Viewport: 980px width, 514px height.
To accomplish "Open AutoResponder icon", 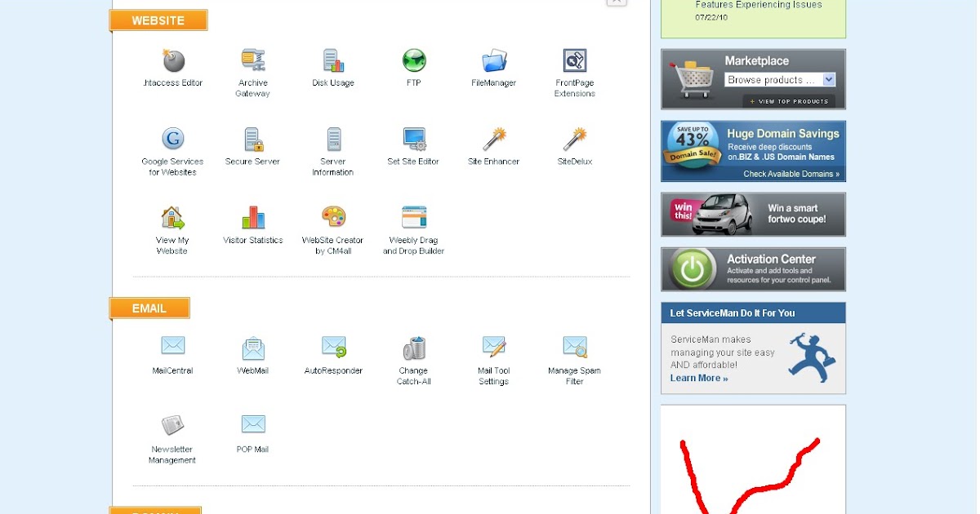I will pyautogui.click(x=334, y=347).
